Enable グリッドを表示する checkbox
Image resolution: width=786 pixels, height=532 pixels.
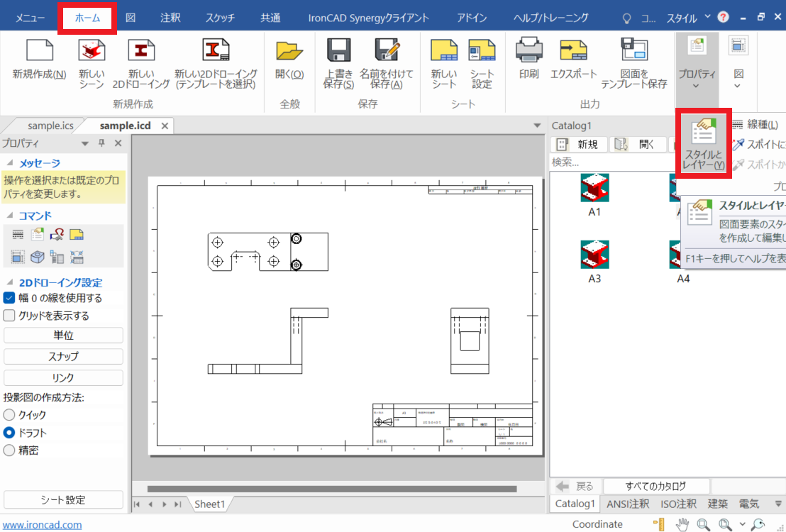(10, 316)
